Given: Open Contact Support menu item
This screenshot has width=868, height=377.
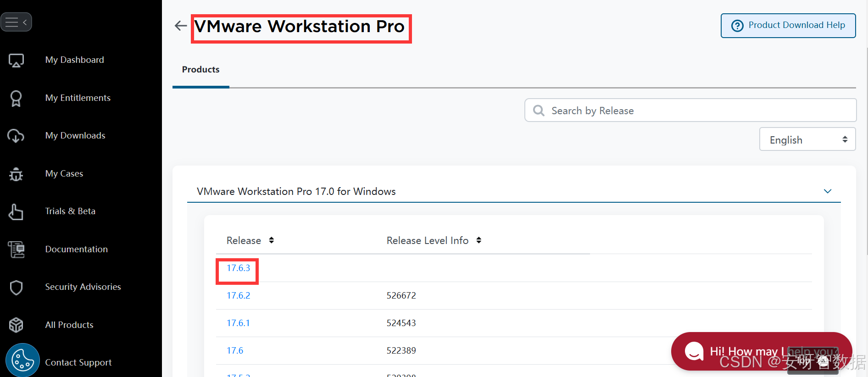Looking at the screenshot, I should 78,363.
